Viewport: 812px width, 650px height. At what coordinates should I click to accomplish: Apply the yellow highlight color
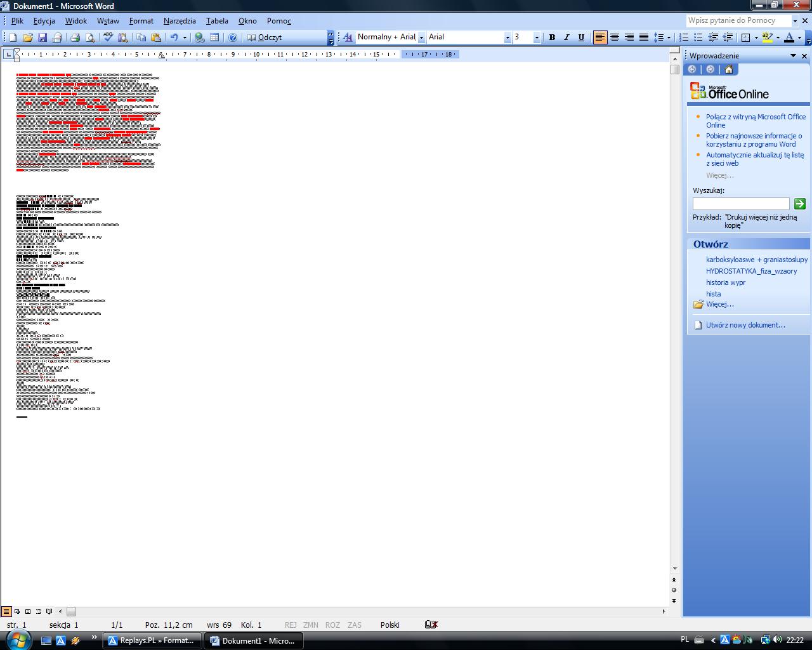[x=768, y=37]
